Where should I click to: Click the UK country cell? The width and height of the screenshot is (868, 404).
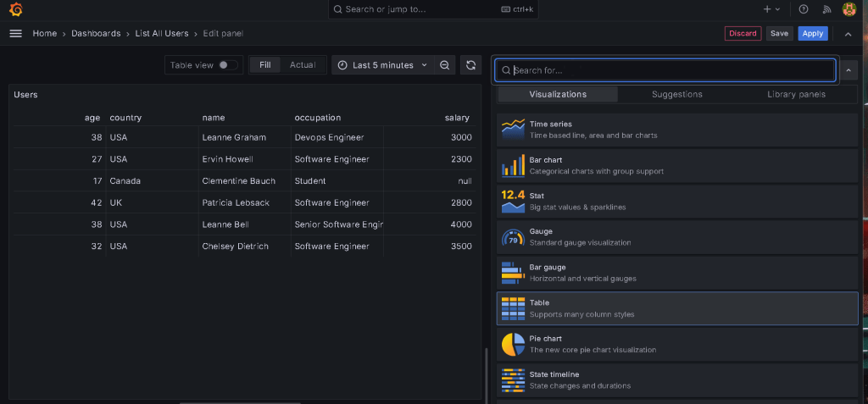(x=153, y=202)
